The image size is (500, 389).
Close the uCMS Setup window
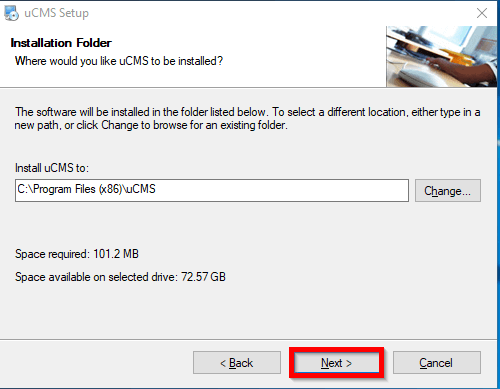[x=482, y=13]
